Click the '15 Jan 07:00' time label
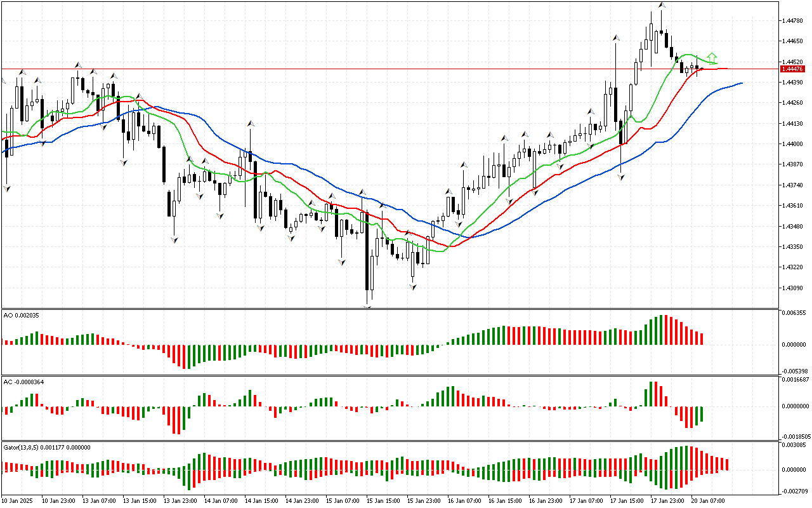 pos(343,501)
